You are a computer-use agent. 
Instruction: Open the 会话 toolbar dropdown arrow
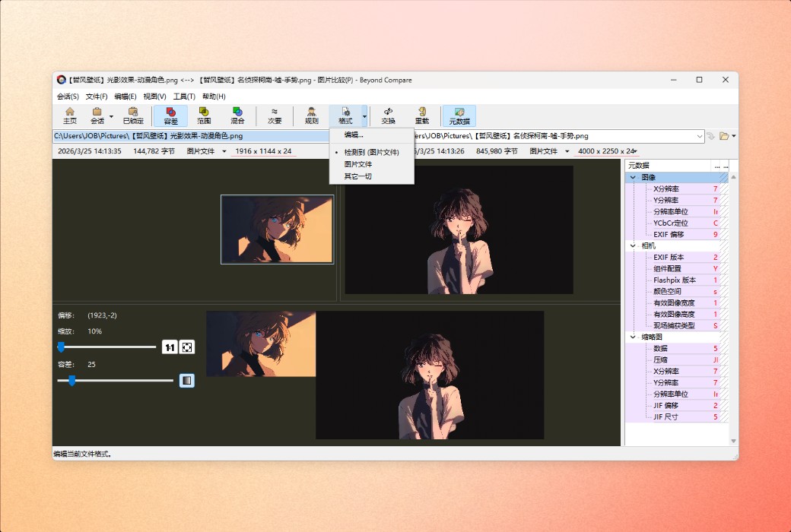coord(111,116)
